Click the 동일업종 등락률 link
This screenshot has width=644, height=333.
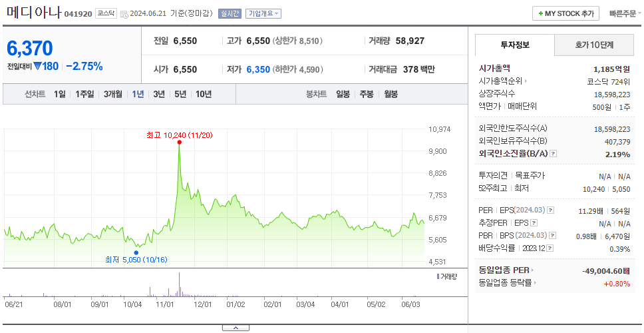(505, 283)
